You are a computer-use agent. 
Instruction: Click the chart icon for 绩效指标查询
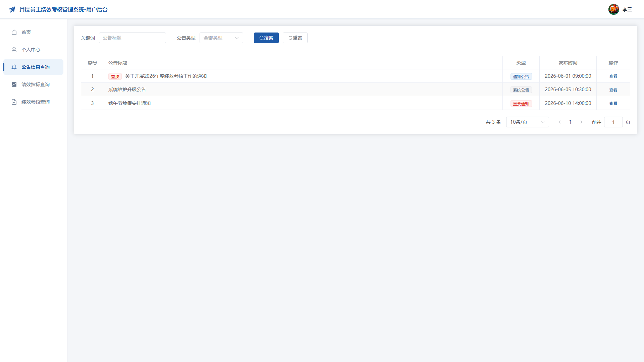pos(14,84)
